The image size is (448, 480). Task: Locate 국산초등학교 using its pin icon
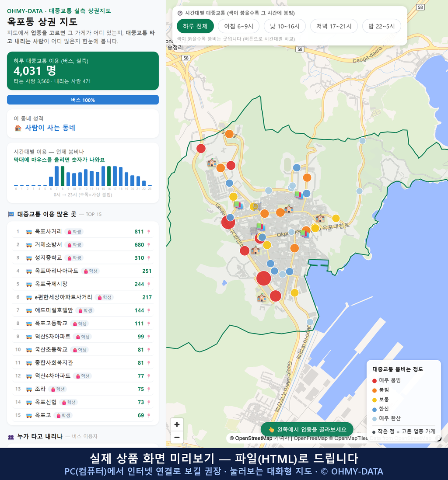click(149, 350)
